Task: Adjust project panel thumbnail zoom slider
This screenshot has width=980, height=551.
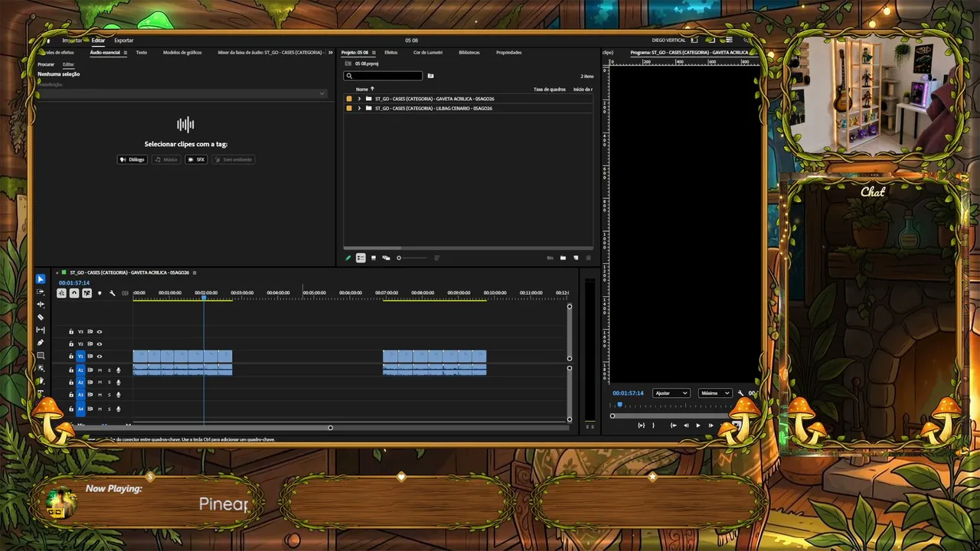Action: point(412,258)
